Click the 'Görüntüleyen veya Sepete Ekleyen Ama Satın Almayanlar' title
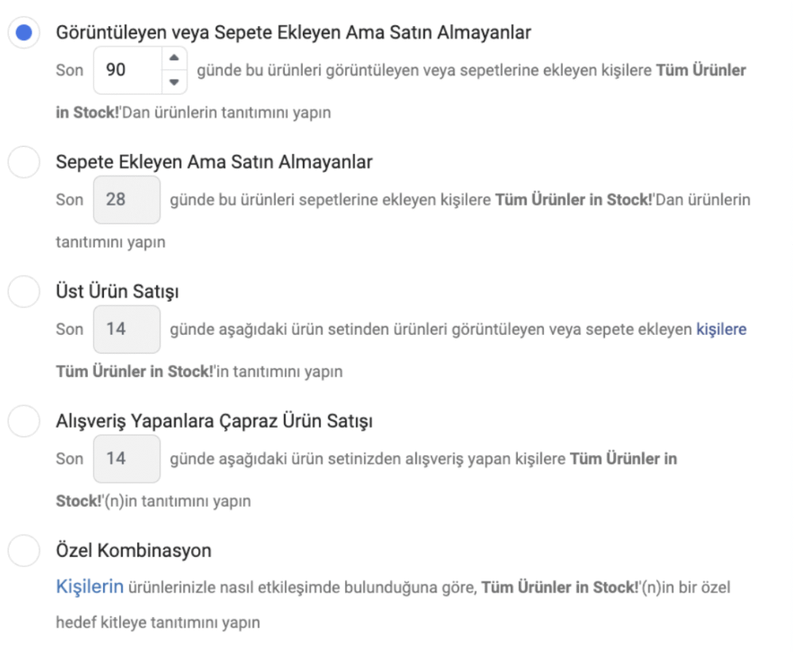 coord(293,33)
